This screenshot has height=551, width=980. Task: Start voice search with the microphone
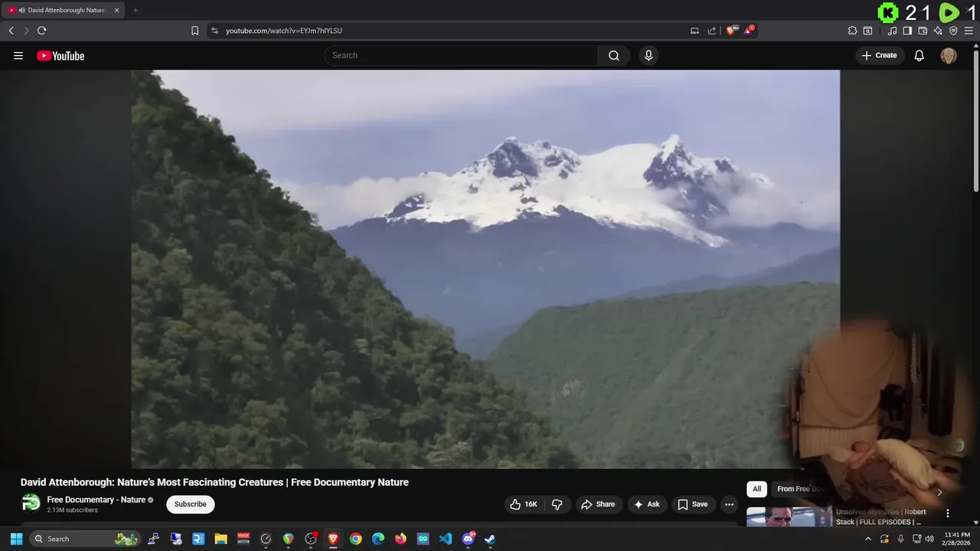click(648, 55)
